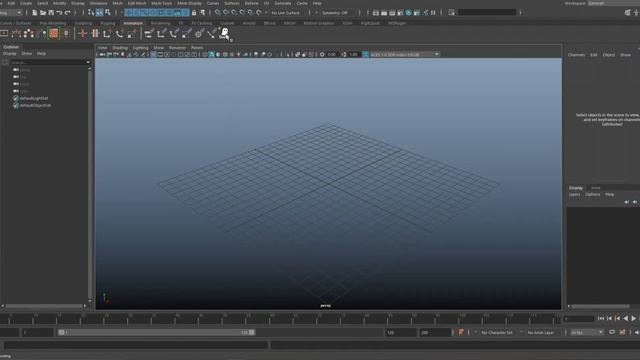The height and width of the screenshot is (360, 640).
Task: Click the New Scene icon
Action: click(35, 13)
